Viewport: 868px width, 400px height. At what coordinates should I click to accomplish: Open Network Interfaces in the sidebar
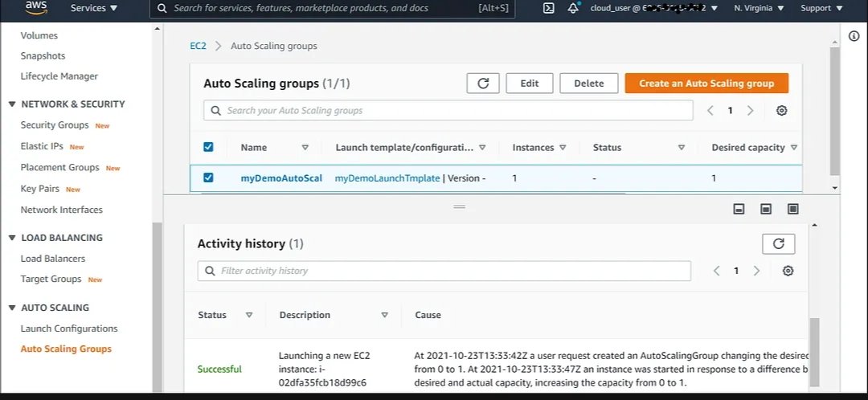[x=61, y=210]
